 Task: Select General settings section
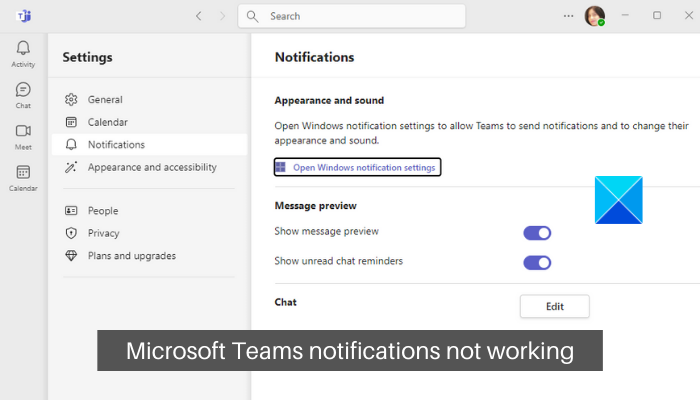150,100
